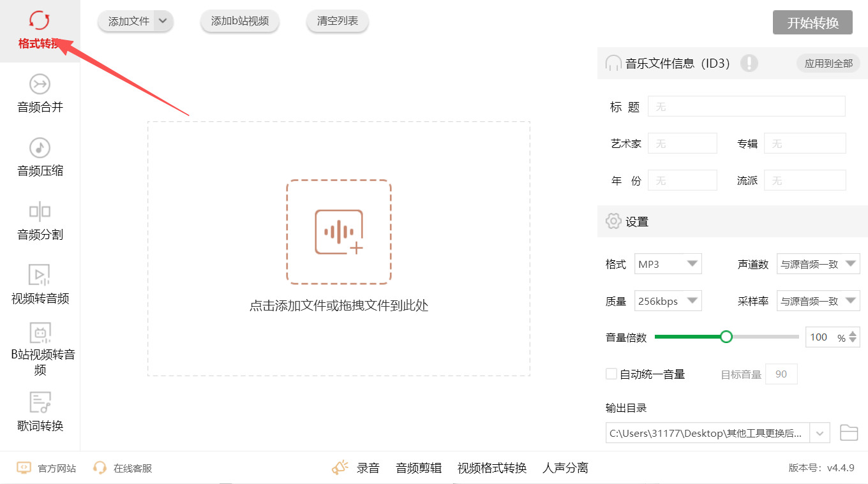Expand the 添加文件 dropdown arrow
The image size is (868, 484).
pyautogui.click(x=163, y=21)
